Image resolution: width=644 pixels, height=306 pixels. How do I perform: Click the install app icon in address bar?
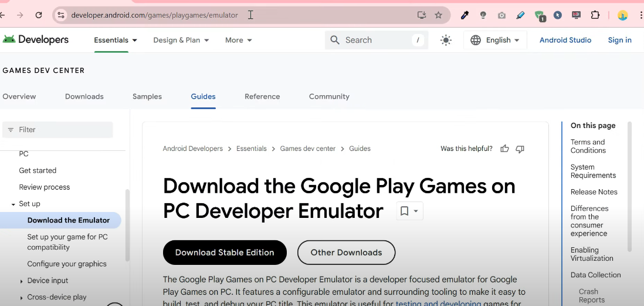[x=421, y=15]
